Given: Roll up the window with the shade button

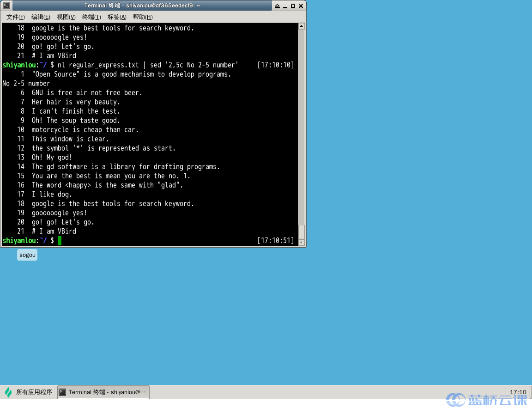Looking at the screenshot, I should tap(277, 6).
